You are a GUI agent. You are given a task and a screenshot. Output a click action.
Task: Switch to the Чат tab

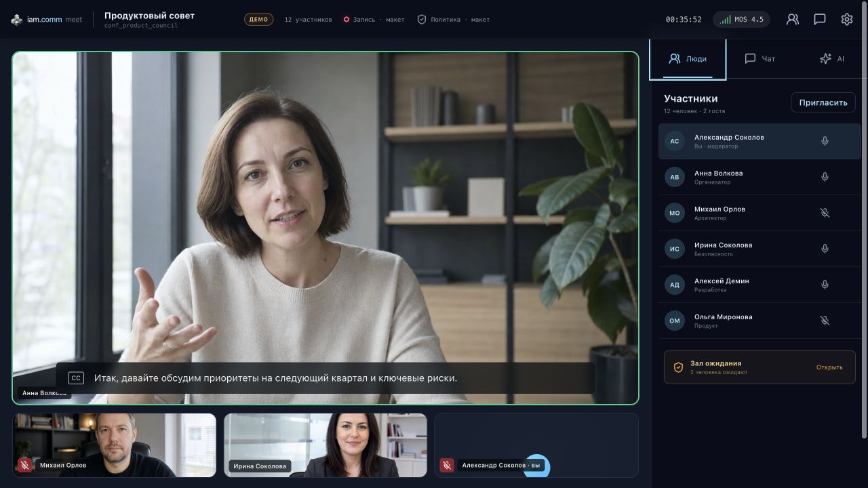759,59
